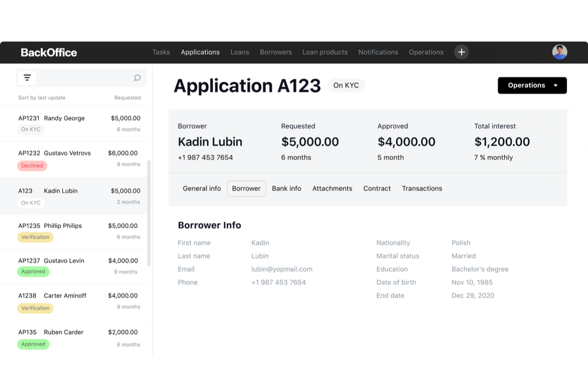Expand the Sort by last update selector
This screenshot has height=392, width=588.
[42, 97]
